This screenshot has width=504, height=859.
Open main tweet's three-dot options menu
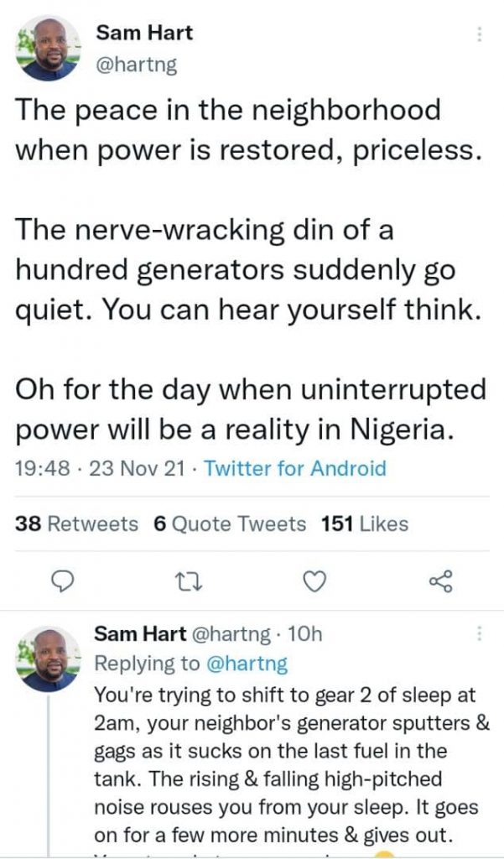(x=479, y=34)
